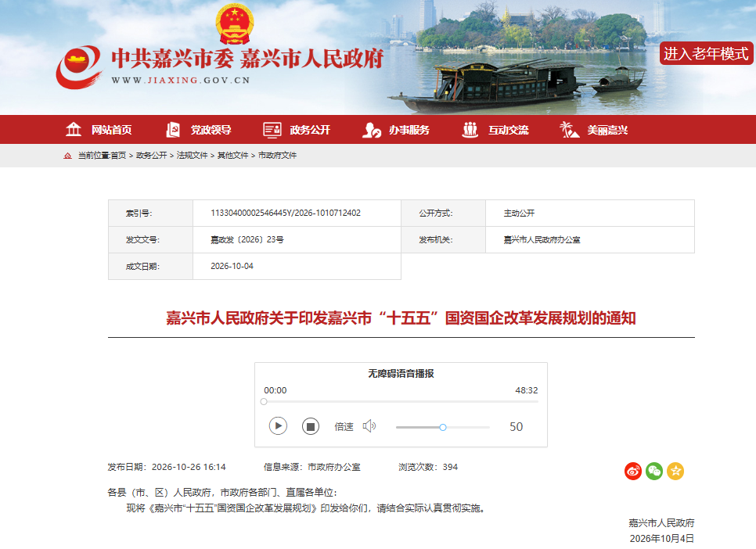Screen dimensions: 756x549
Task: Click the 网站首页 building icon
Action: 74,130
